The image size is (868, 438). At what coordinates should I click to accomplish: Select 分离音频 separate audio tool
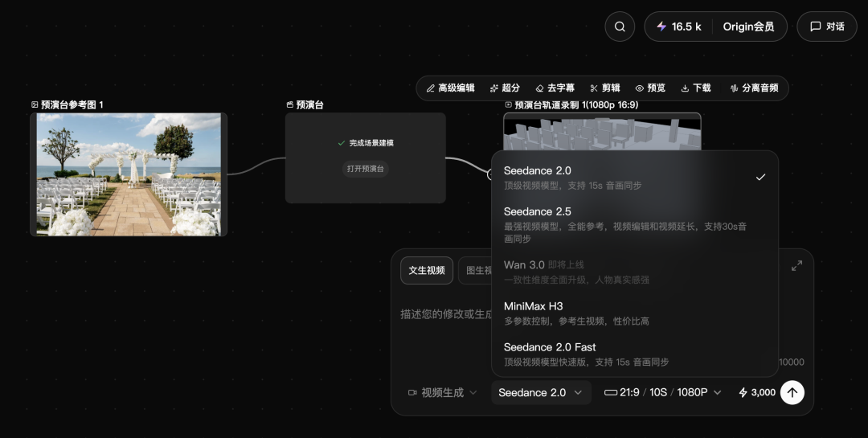tap(755, 88)
